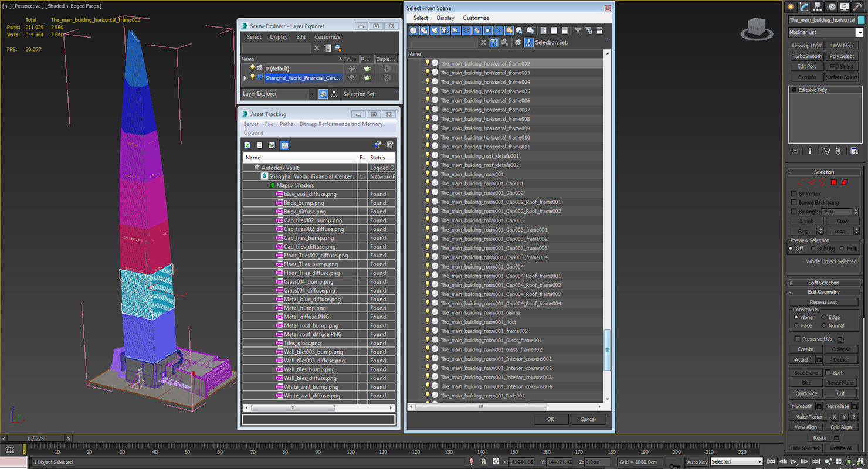Image resolution: width=868 pixels, height=469 pixels.
Task: Click the Select All icon in Select From Scene
Action: click(x=543, y=30)
